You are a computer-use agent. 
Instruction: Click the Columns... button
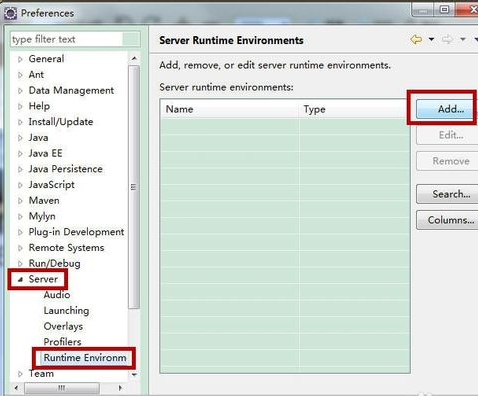(447, 220)
